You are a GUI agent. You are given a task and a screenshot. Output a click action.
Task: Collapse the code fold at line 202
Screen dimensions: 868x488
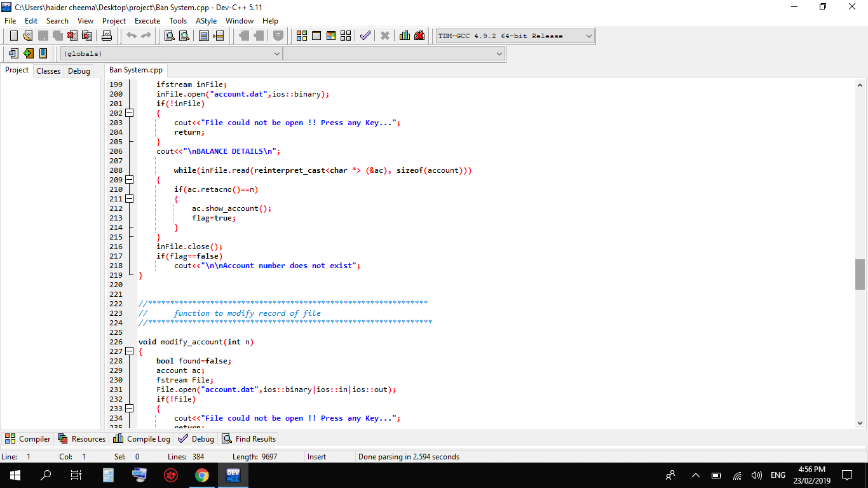[x=130, y=113]
